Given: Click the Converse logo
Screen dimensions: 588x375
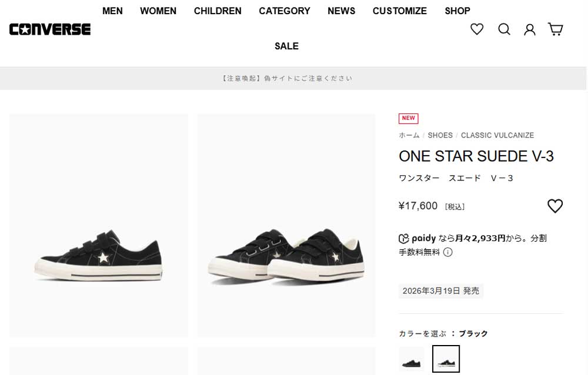Looking at the screenshot, I should click(50, 29).
